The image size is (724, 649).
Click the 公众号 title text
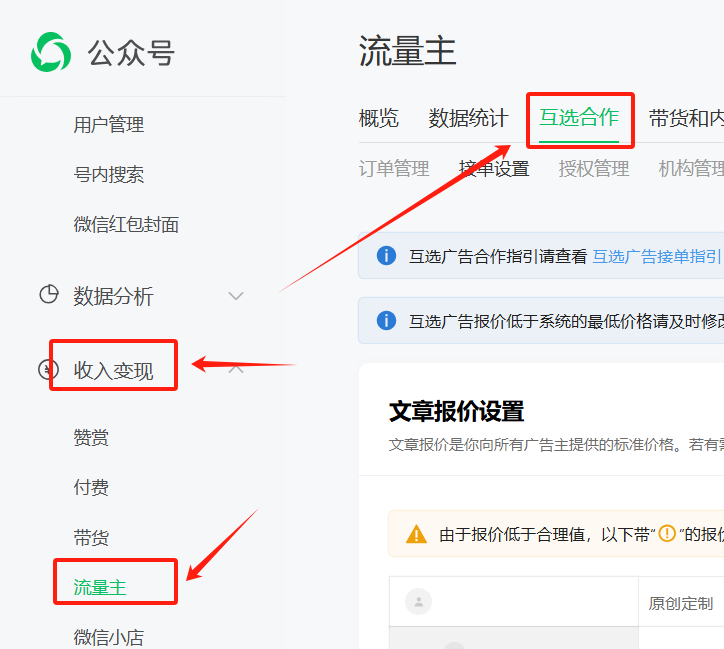click(x=132, y=54)
